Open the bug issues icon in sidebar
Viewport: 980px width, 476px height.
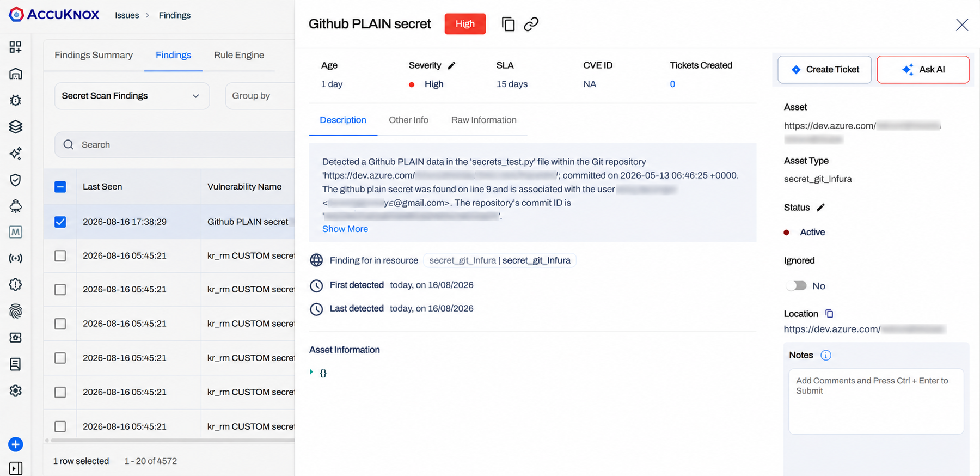click(x=15, y=100)
